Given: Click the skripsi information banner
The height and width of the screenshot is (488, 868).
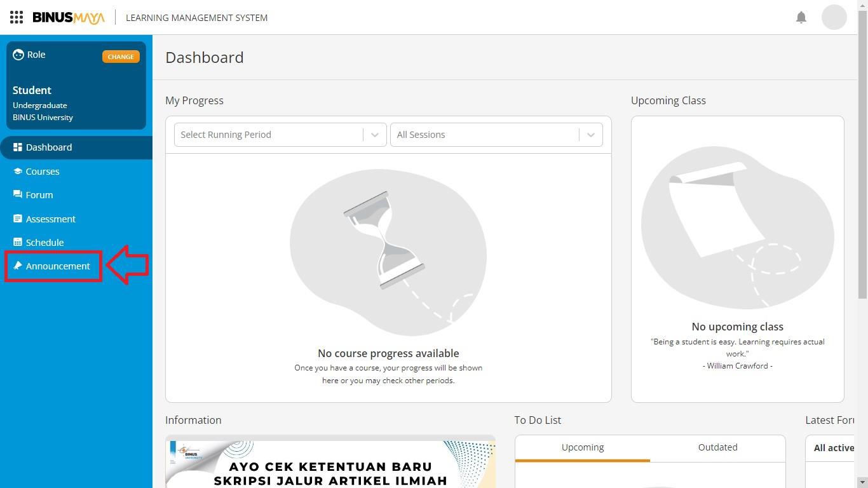Looking at the screenshot, I should tap(330, 463).
